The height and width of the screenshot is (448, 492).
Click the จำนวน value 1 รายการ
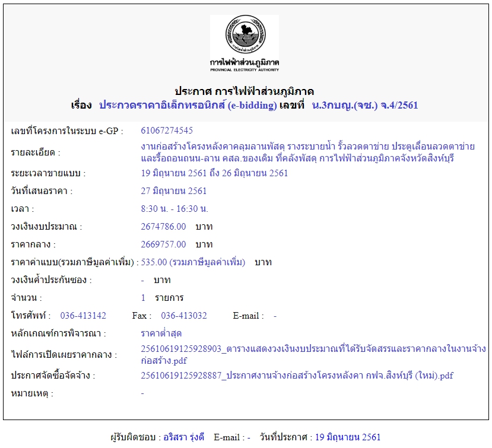162,297
